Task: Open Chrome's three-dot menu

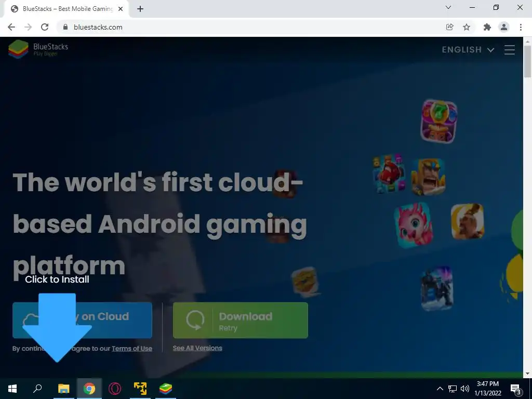Action: (521, 27)
